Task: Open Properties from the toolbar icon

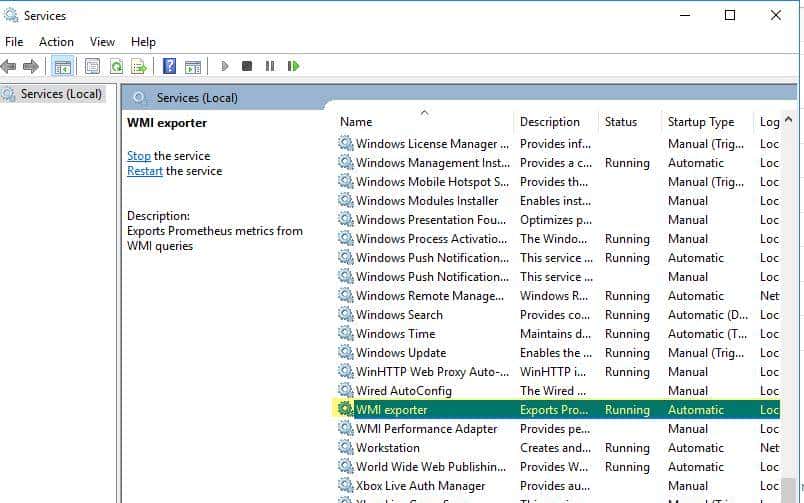Action: pos(92,67)
